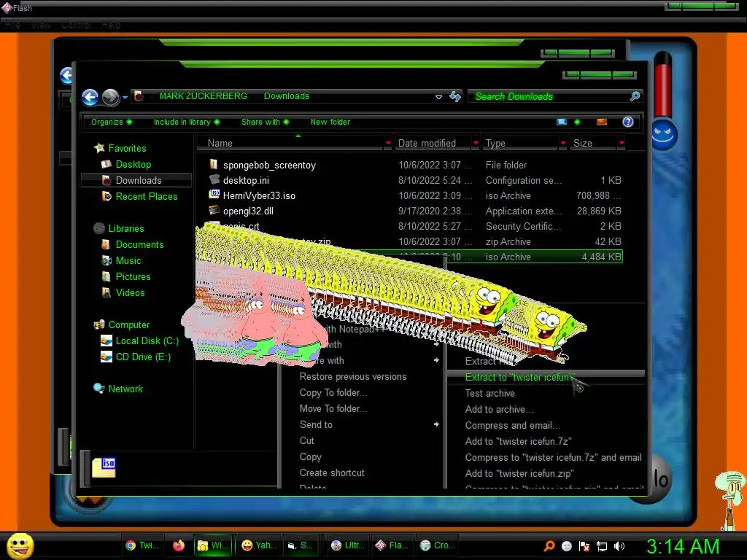Click the opengl32.dll file icon
The width and height of the screenshot is (747, 560).
214,210
